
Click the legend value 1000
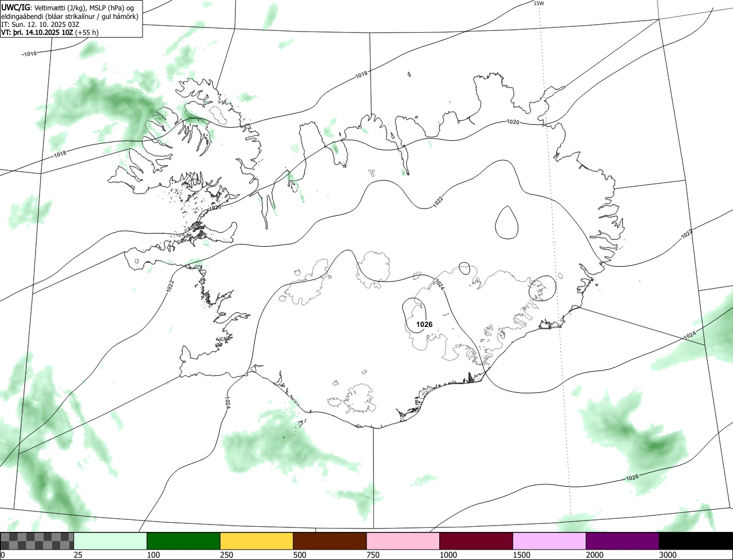click(448, 555)
